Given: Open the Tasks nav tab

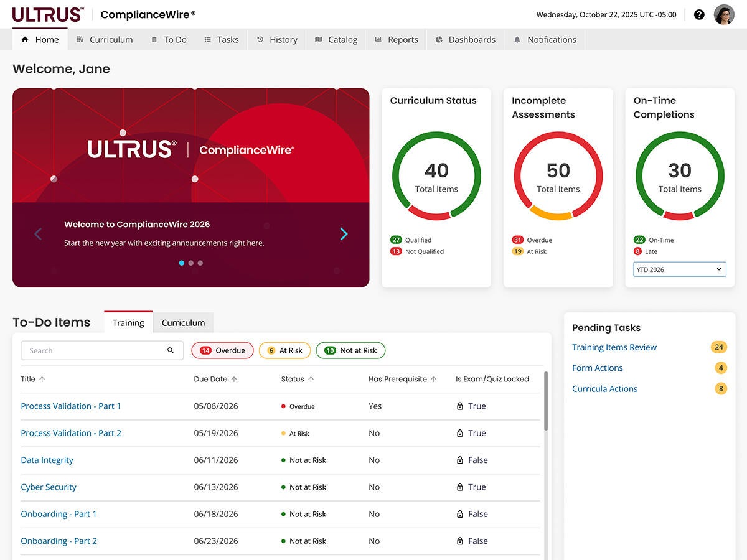Looking at the screenshot, I should click(x=222, y=39).
